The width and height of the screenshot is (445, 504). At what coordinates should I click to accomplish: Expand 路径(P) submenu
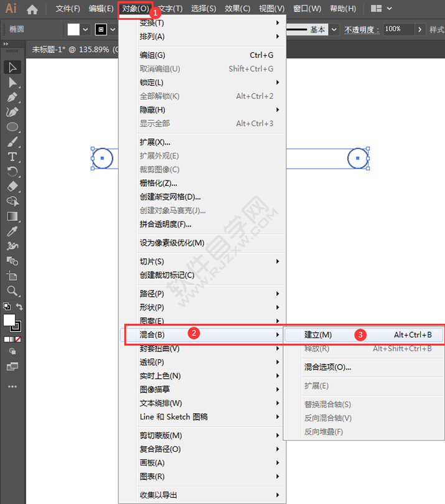[x=211, y=294]
